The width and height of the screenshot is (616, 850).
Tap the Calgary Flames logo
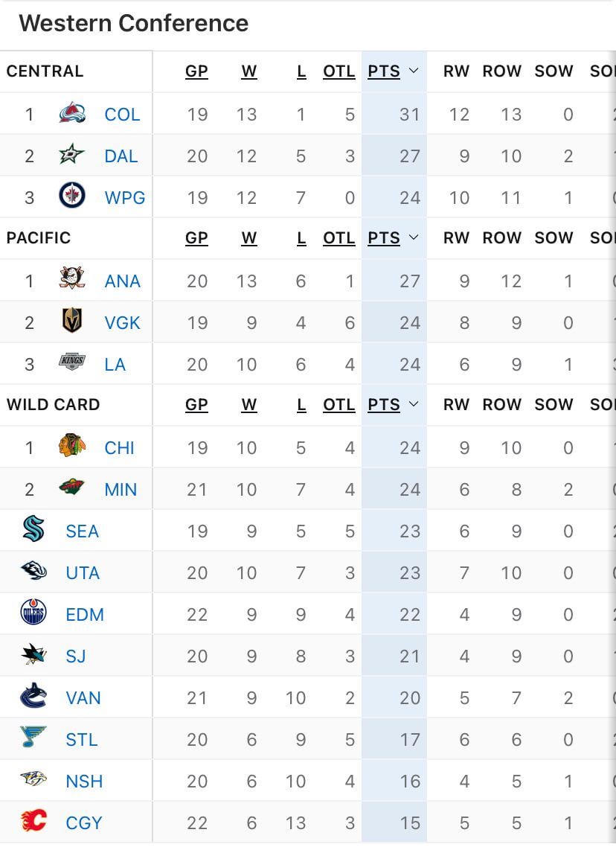coord(33,822)
